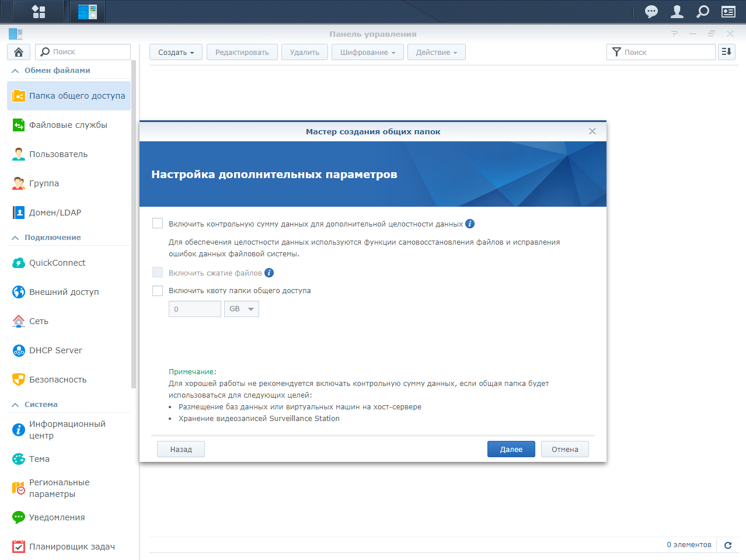
Task: Close the shared folder wizard dialog
Action: pos(592,131)
